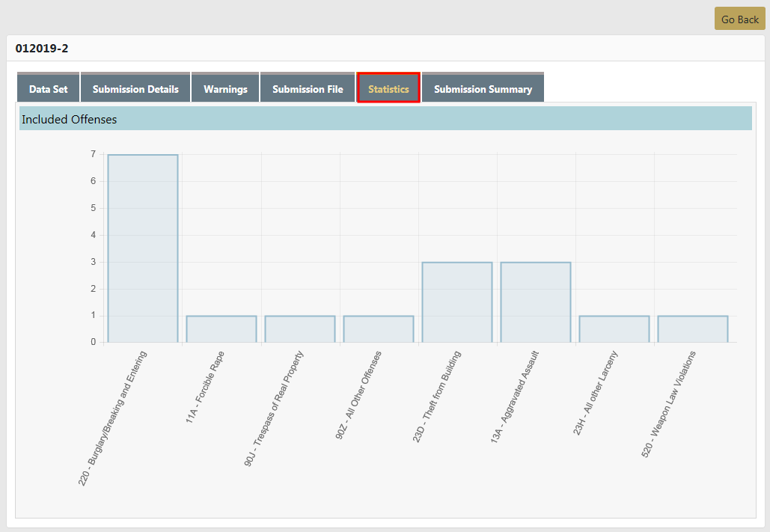Click the Forcible Rape chart bar
The image size is (770, 532).
pyautogui.click(x=221, y=329)
